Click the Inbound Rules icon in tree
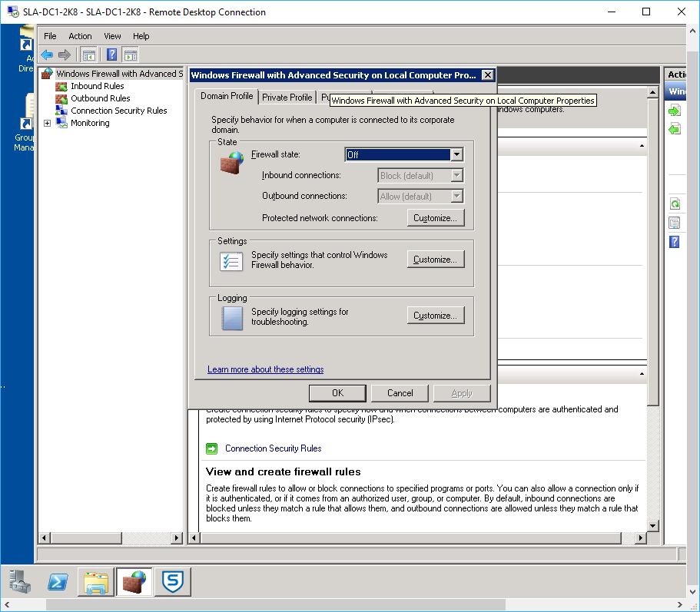 pos(61,86)
